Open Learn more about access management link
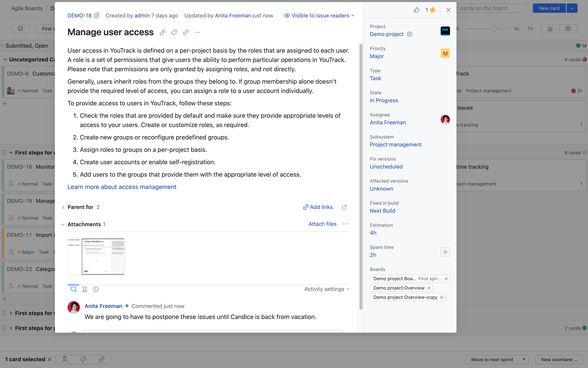The height and width of the screenshot is (368, 588). click(122, 187)
